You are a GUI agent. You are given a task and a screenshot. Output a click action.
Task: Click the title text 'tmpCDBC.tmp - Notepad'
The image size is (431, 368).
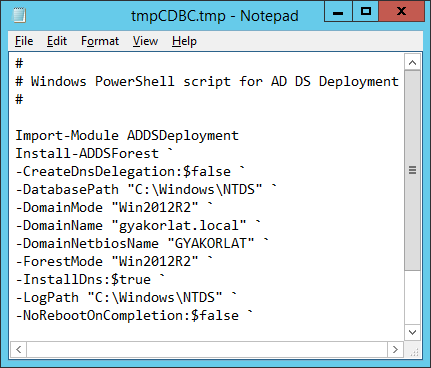pyautogui.click(x=215, y=16)
